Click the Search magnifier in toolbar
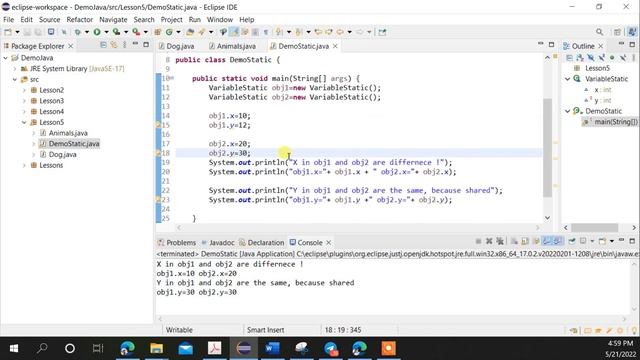 (x=599, y=32)
